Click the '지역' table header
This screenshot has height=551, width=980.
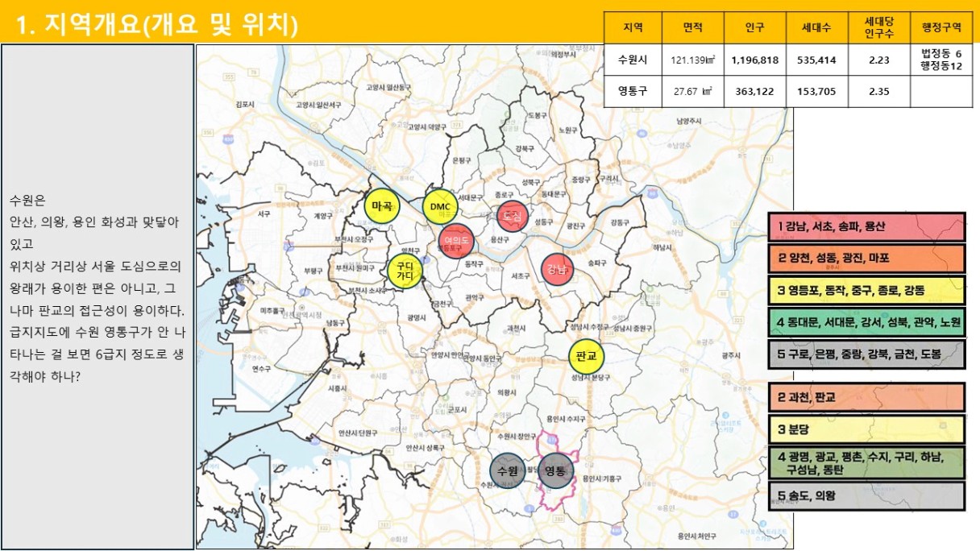[x=633, y=27]
